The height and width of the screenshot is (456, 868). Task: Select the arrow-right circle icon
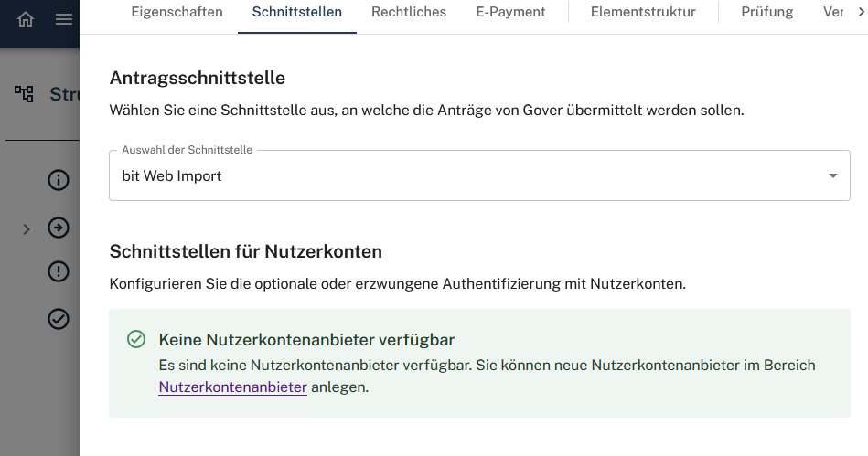pos(59,228)
